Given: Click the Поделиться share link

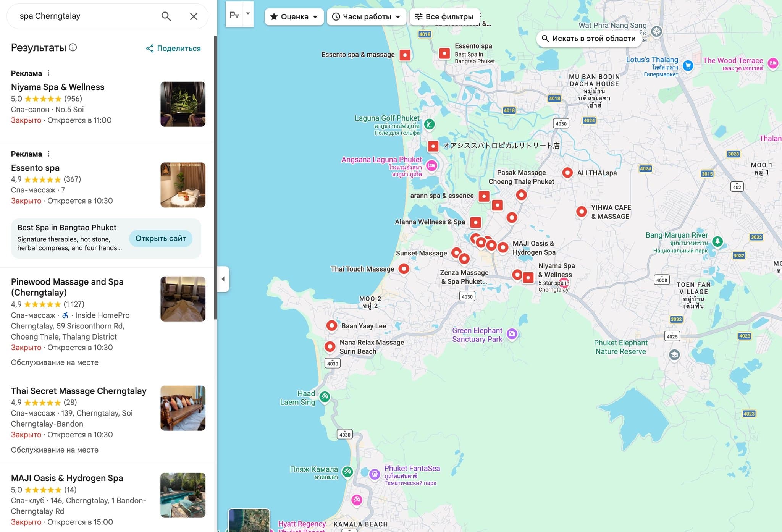Looking at the screenshot, I should (x=173, y=48).
